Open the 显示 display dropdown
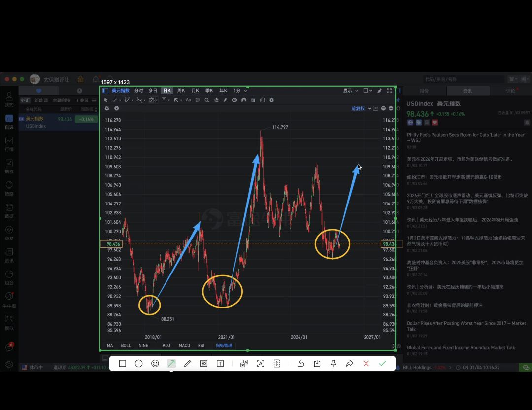532x410 pixels. (x=350, y=91)
